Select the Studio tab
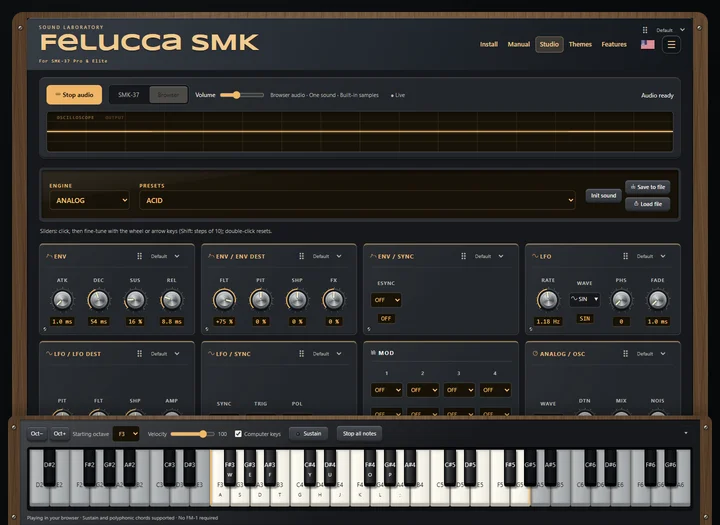 click(x=549, y=45)
